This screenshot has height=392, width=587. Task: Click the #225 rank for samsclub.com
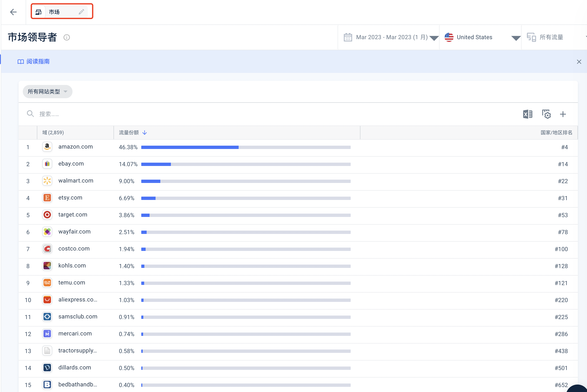click(561, 317)
